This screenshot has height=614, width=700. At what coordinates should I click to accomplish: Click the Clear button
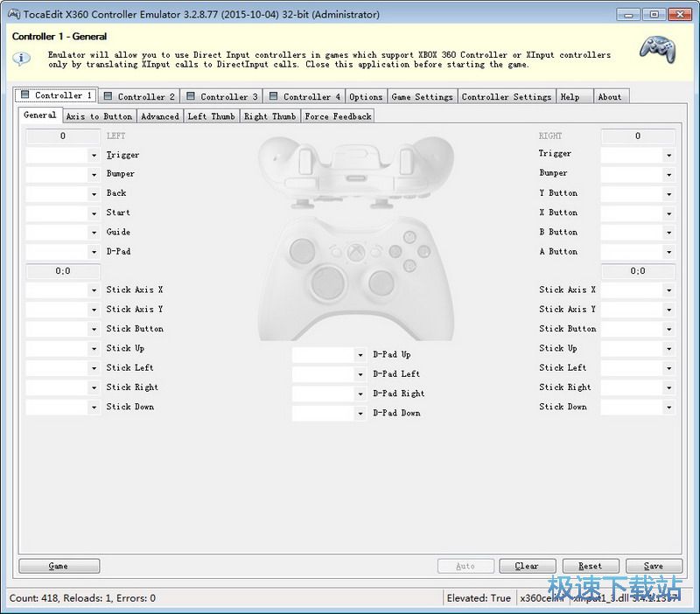click(527, 566)
